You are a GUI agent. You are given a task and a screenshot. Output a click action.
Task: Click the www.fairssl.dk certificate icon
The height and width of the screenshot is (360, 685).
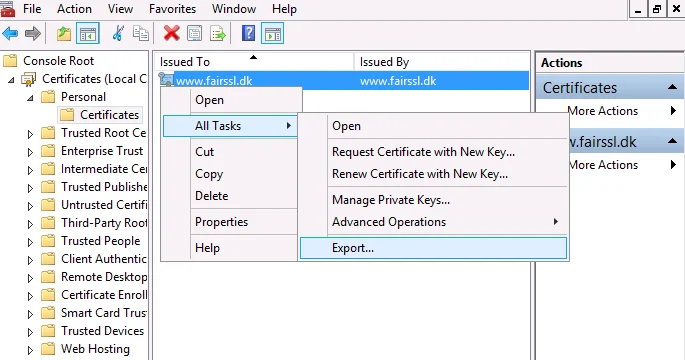pos(166,80)
